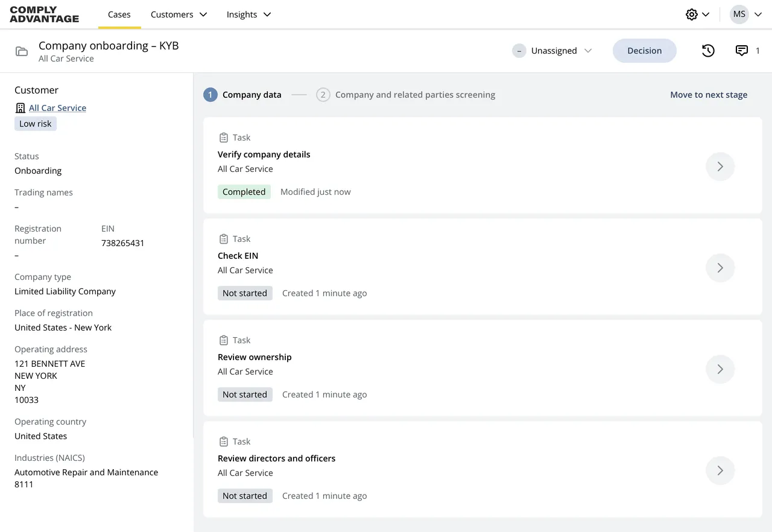
Task: Switch to the Cases tab
Action: click(x=119, y=14)
